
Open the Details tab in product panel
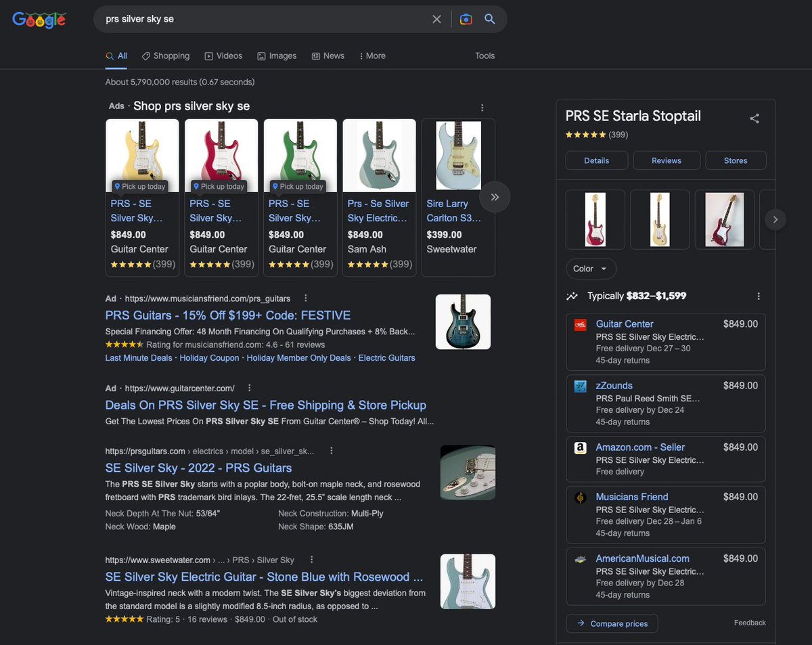click(x=597, y=160)
